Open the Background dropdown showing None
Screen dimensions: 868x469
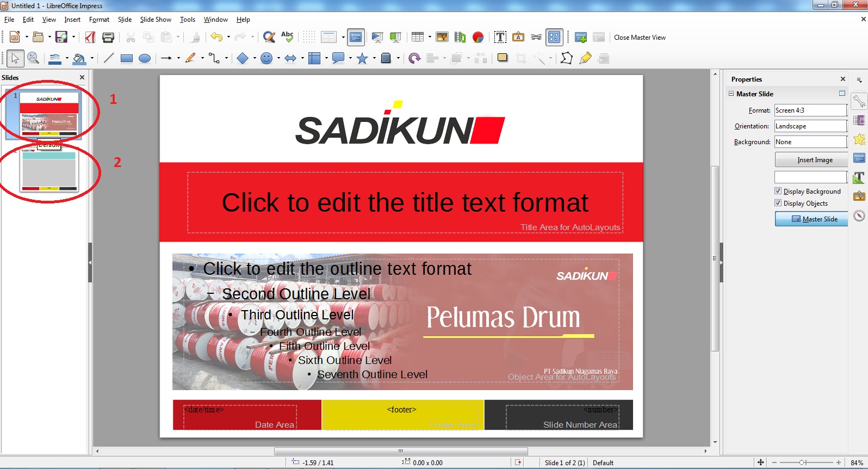tap(810, 142)
